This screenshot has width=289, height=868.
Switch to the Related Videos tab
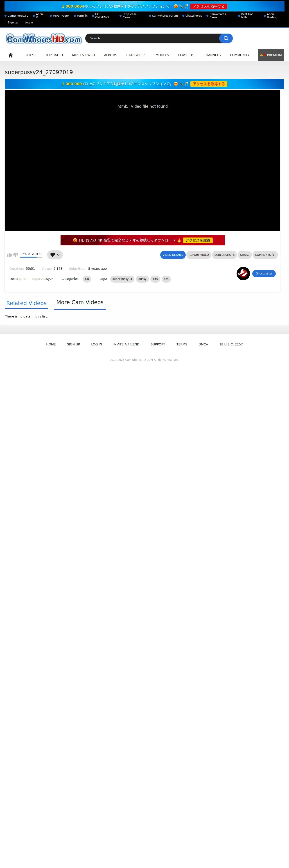tap(26, 303)
